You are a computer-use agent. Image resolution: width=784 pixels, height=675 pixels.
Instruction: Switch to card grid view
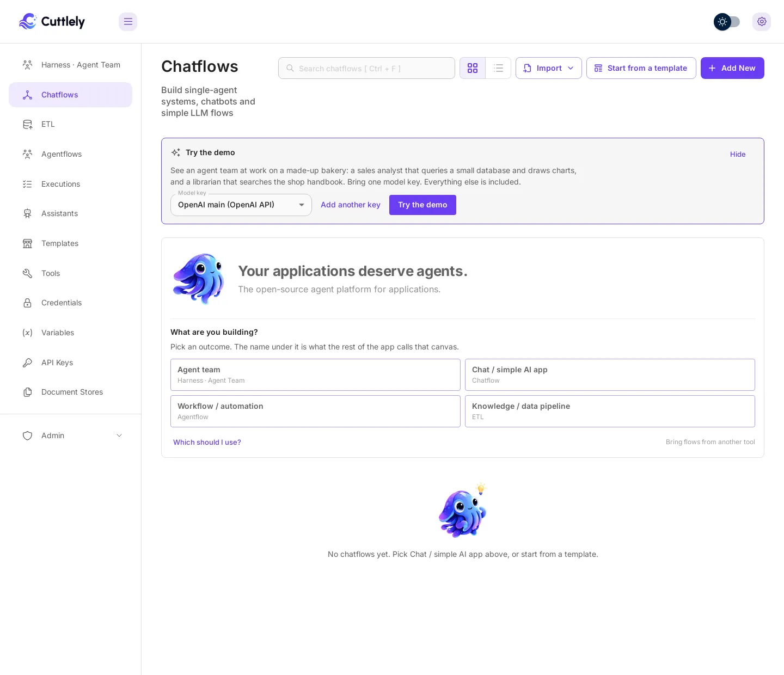click(473, 68)
